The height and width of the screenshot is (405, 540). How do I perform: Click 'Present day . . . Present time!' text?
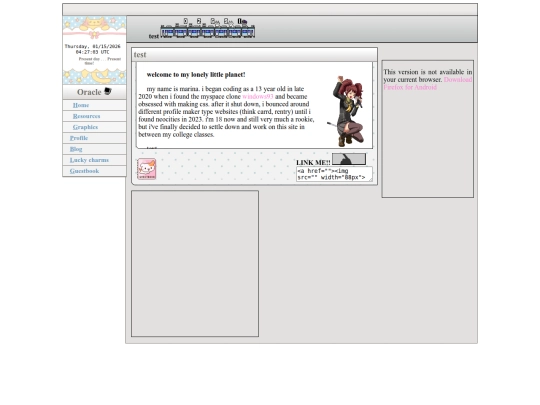click(x=100, y=61)
